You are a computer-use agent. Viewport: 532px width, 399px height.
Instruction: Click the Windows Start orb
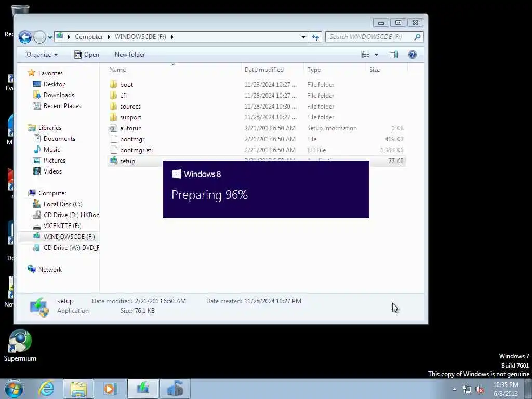14,389
